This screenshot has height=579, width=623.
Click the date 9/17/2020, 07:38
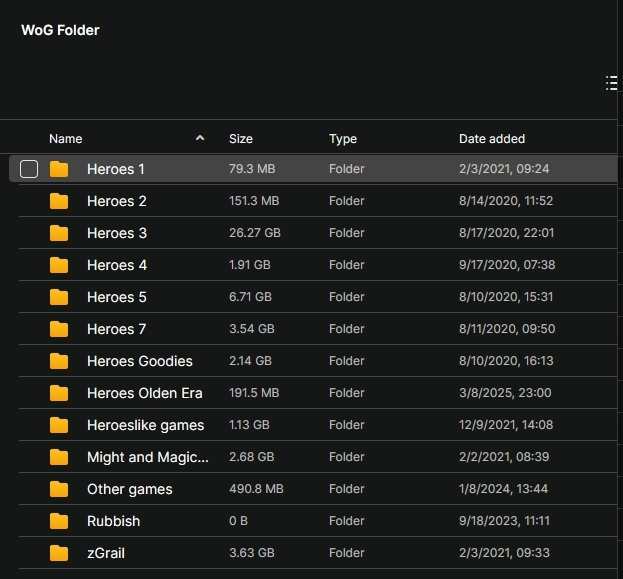point(507,265)
